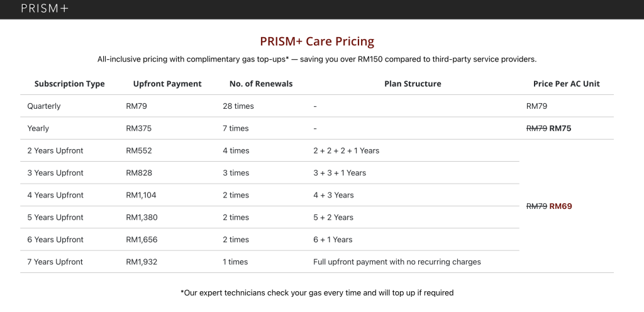Click the PRISM+ logo in the header
This screenshot has height=312, width=644.
tap(44, 9)
